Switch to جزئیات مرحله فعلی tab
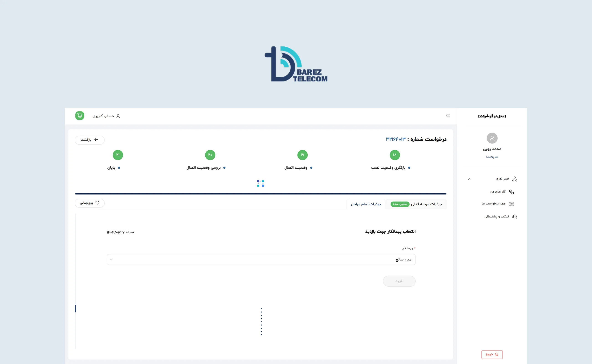Viewport: 592px width, 364px height. 416,204
